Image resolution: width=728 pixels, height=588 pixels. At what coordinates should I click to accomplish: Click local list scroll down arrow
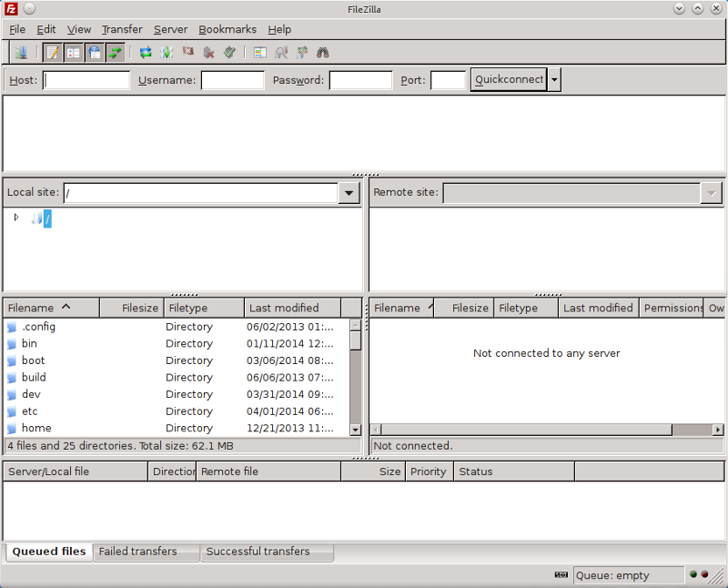click(356, 430)
